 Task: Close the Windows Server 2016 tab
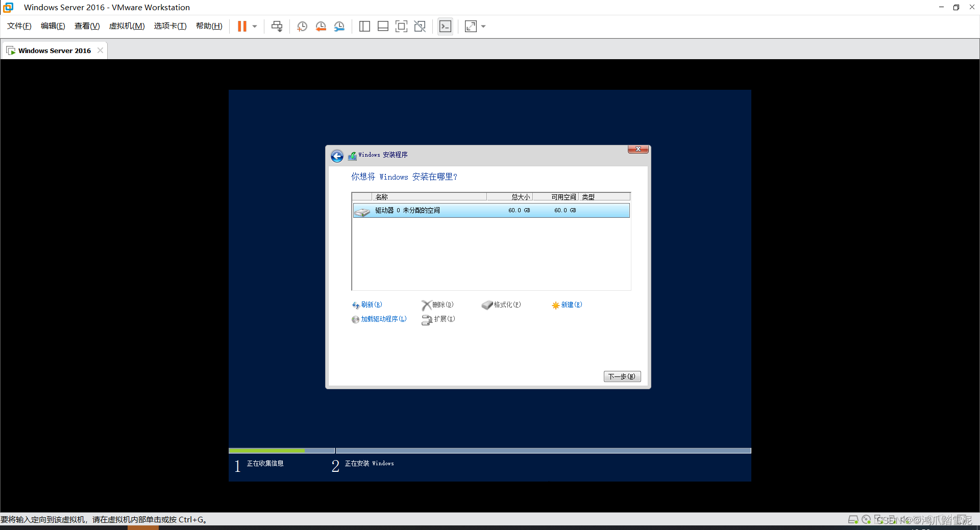coord(100,50)
